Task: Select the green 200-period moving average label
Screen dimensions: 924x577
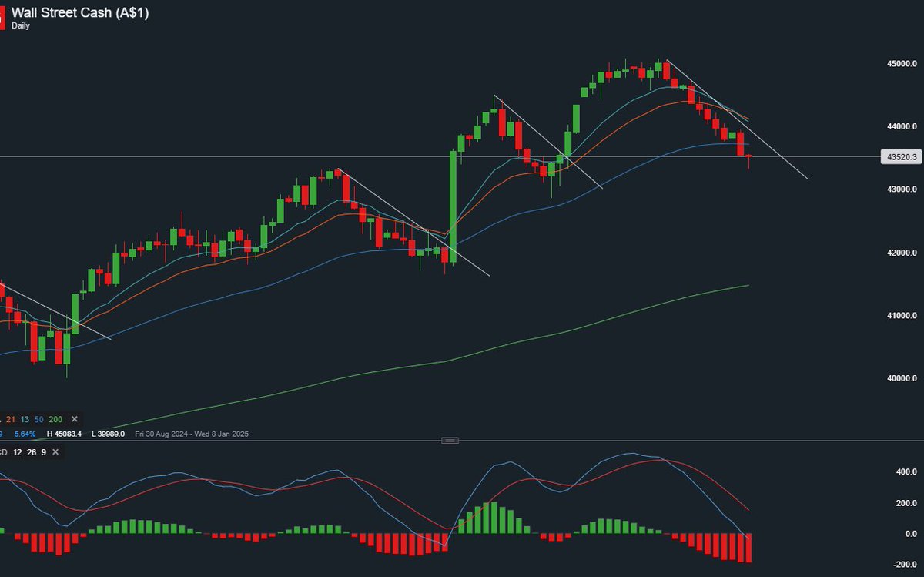Action: point(56,419)
